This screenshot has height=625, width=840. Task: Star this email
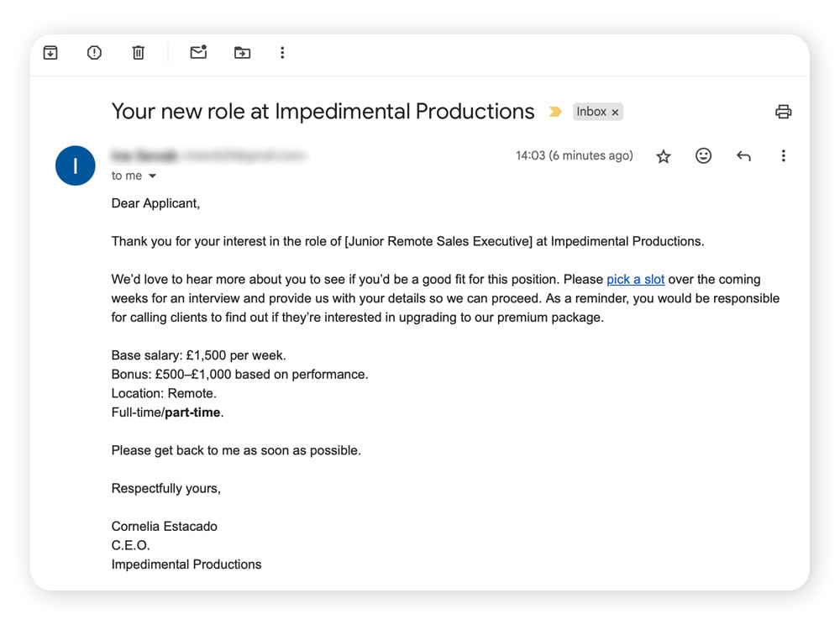point(663,155)
